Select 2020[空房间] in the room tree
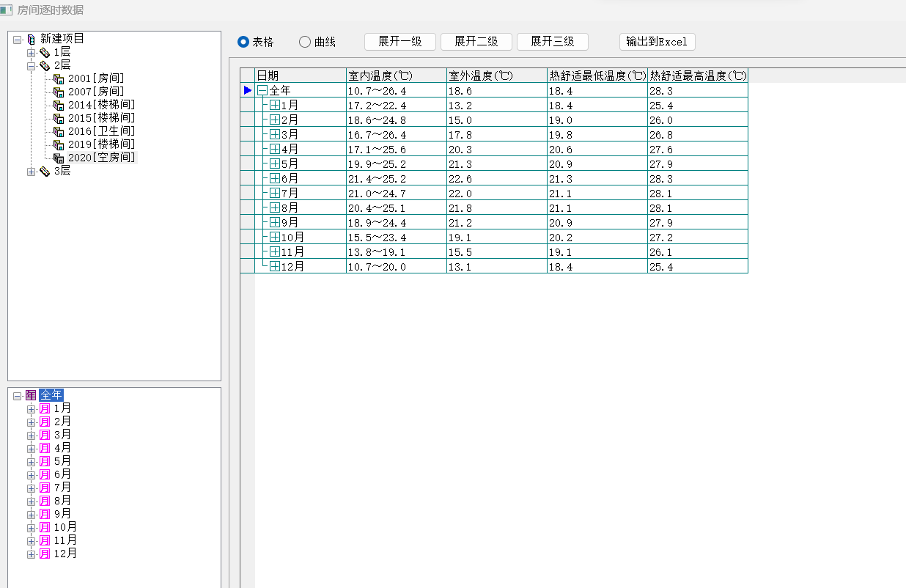 (101, 158)
